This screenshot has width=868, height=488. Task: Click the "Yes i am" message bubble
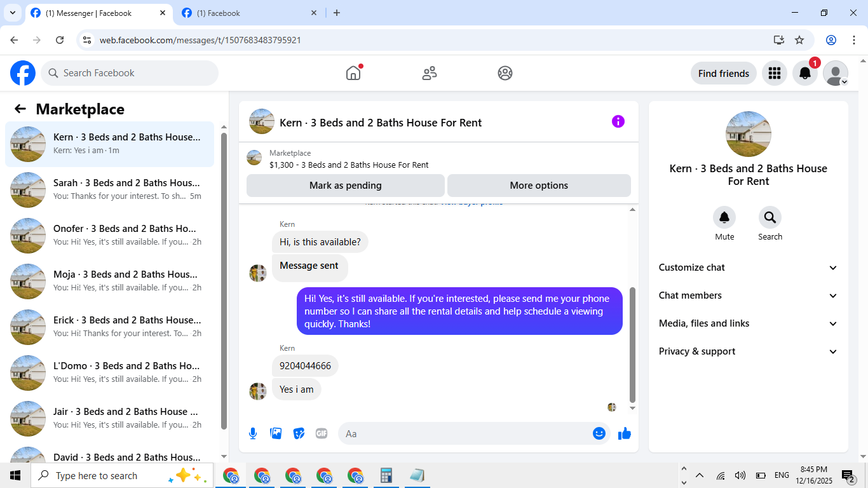click(297, 390)
